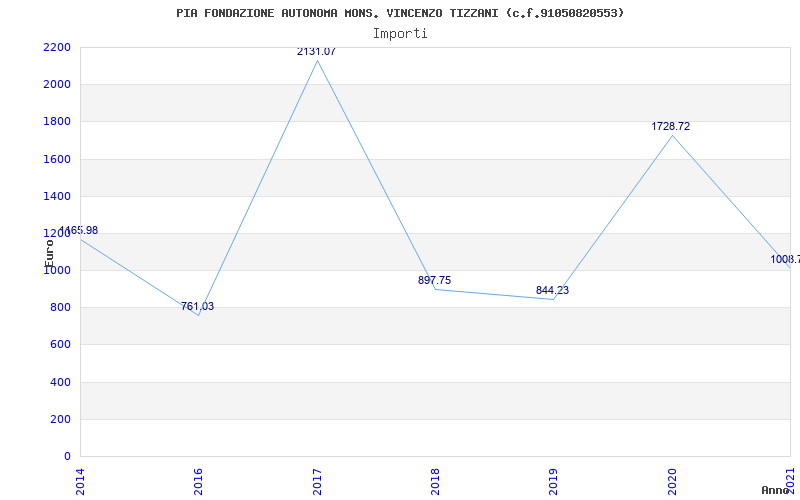800x500 pixels.
Task: Click the chart title PIA FONDAZIONE AUTONOMA
Action: (400, 13)
